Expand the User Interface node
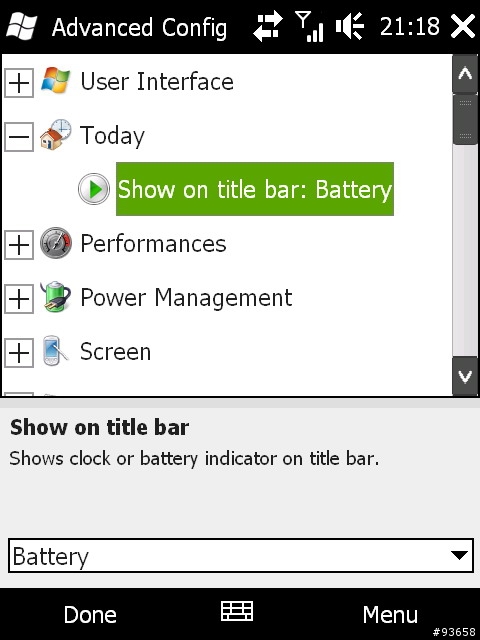 [x=19, y=83]
